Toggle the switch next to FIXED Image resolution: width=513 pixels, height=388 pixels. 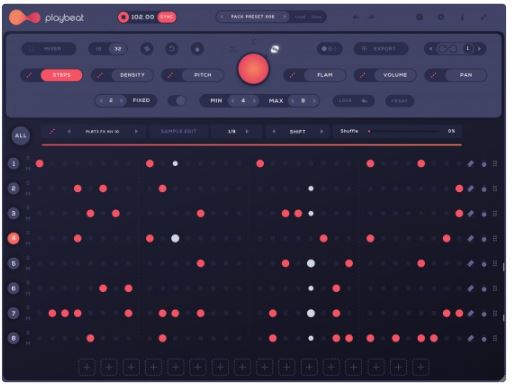coord(177,101)
